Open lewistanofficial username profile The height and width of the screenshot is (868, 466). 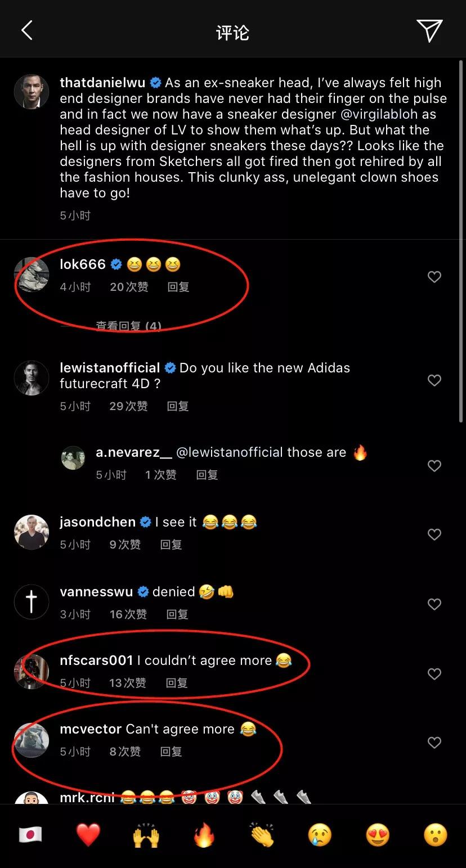tap(110, 368)
